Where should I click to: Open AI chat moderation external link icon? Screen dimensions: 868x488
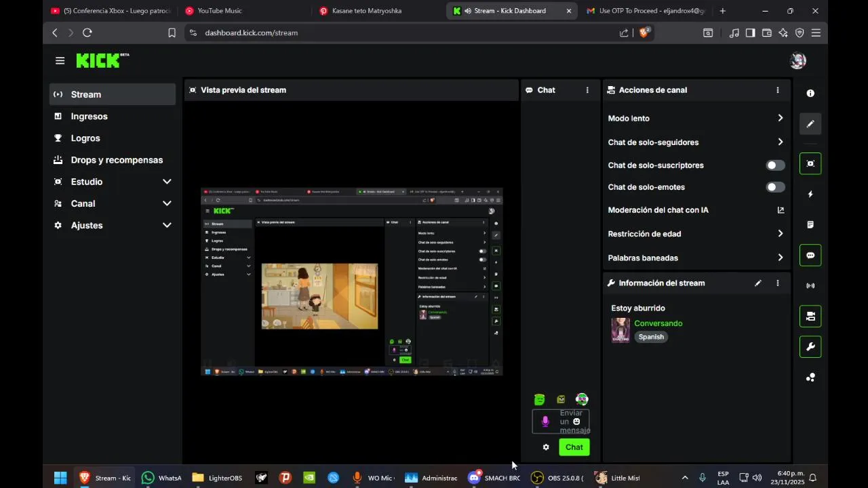click(x=781, y=210)
